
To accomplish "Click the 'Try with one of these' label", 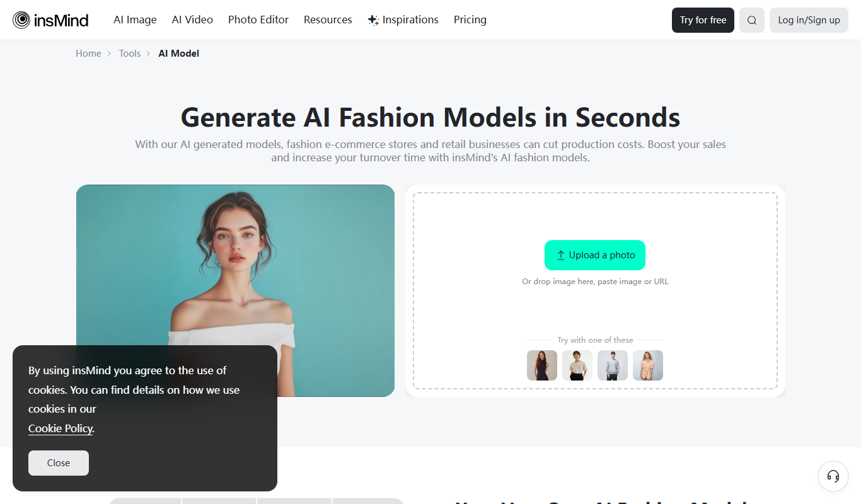I will tap(595, 340).
